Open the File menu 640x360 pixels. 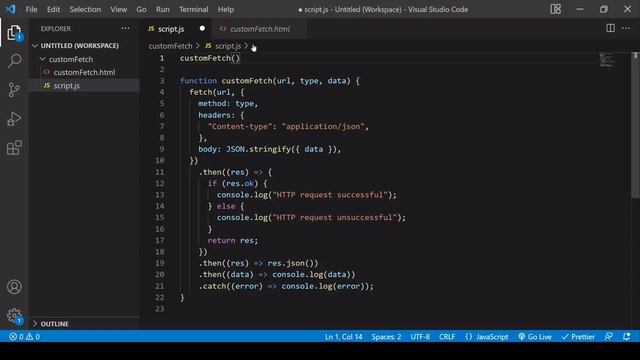point(31,9)
